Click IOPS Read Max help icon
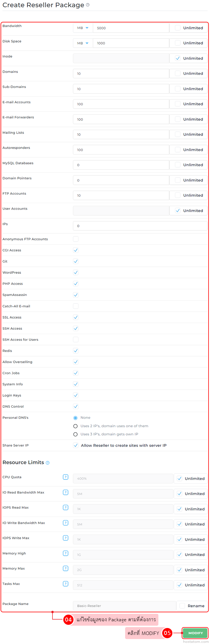 (66, 508)
